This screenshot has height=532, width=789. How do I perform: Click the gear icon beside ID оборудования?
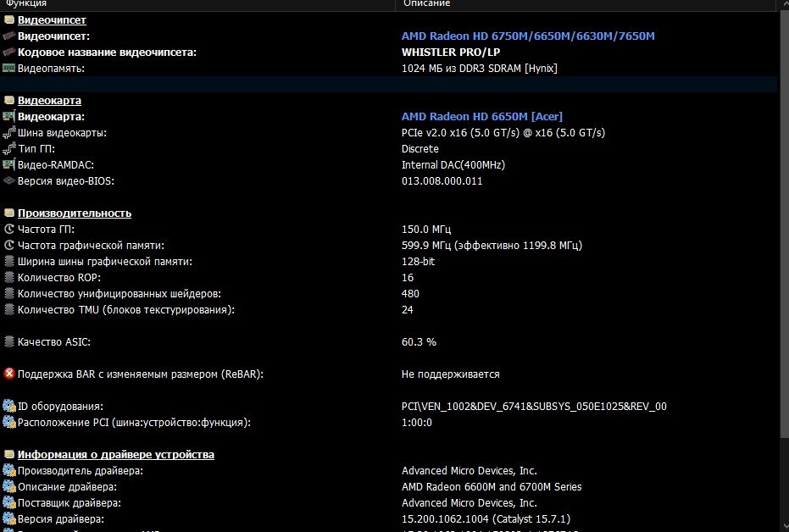point(9,406)
